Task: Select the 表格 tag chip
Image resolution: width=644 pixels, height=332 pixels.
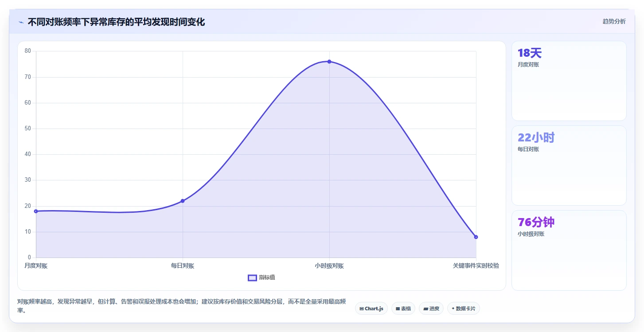Action: (403, 309)
